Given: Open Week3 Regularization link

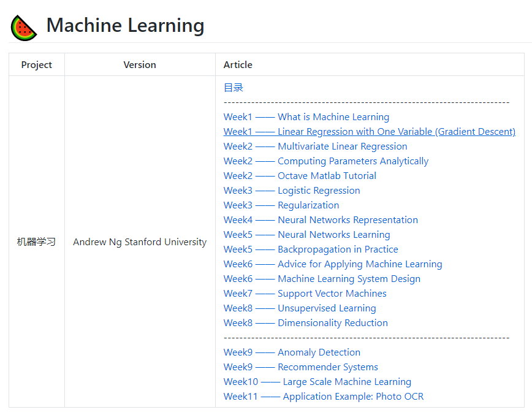Looking at the screenshot, I should coord(281,205).
